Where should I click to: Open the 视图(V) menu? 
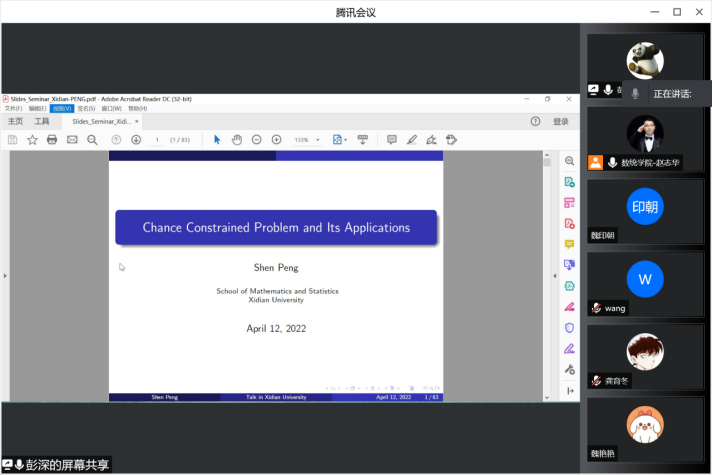[x=62, y=108]
